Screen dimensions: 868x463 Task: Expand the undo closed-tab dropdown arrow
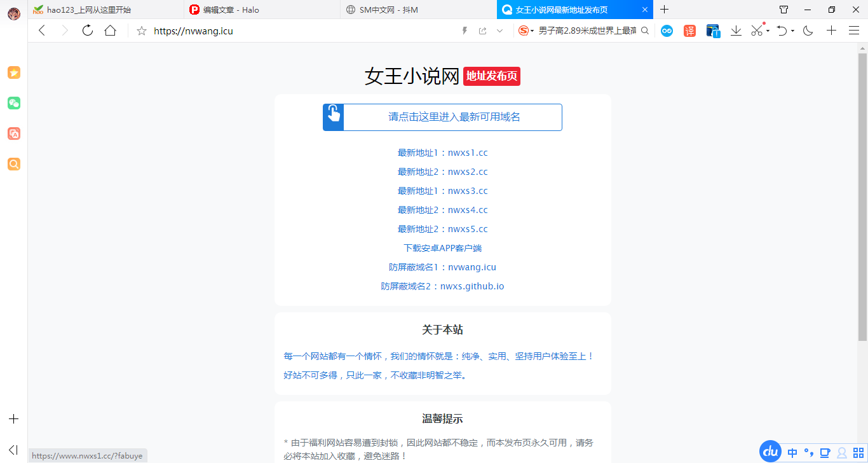click(793, 31)
